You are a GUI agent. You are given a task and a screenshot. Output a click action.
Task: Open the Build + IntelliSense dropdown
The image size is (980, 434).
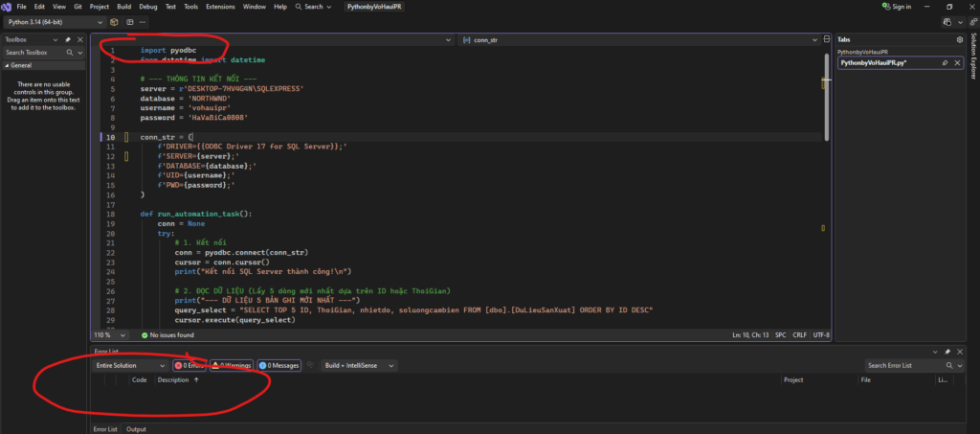point(362,365)
